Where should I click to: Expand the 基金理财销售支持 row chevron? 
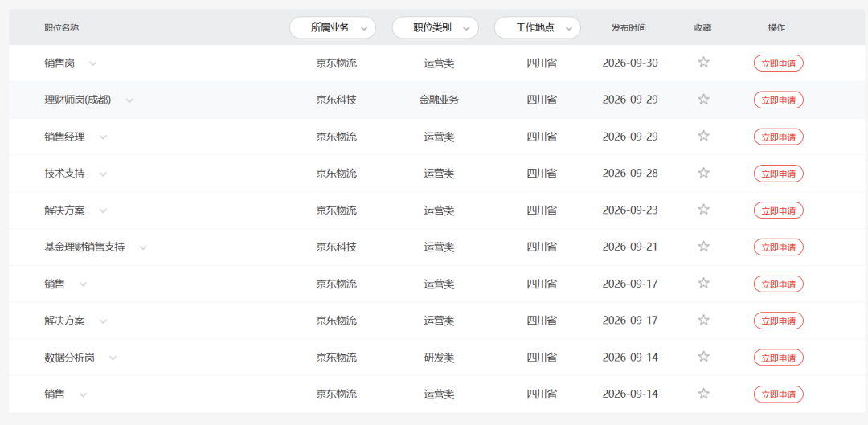[143, 248]
